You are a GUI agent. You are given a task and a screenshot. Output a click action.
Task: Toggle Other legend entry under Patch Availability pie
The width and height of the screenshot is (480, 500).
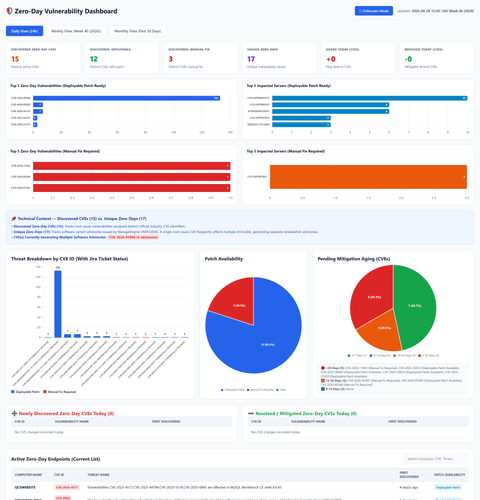pyautogui.click(x=281, y=390)
